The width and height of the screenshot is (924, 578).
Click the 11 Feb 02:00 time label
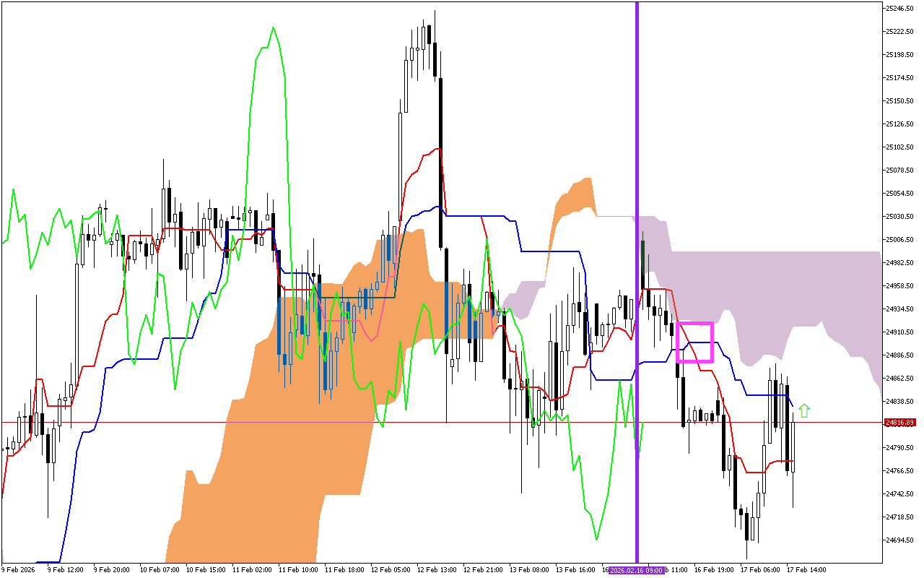[253, 570]
